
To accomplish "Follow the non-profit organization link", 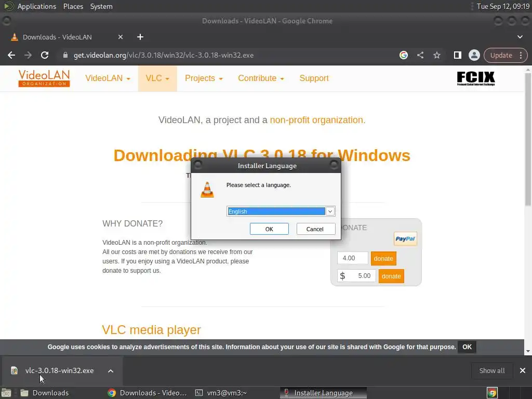I will pyautogui.click(x=317, y=120).
